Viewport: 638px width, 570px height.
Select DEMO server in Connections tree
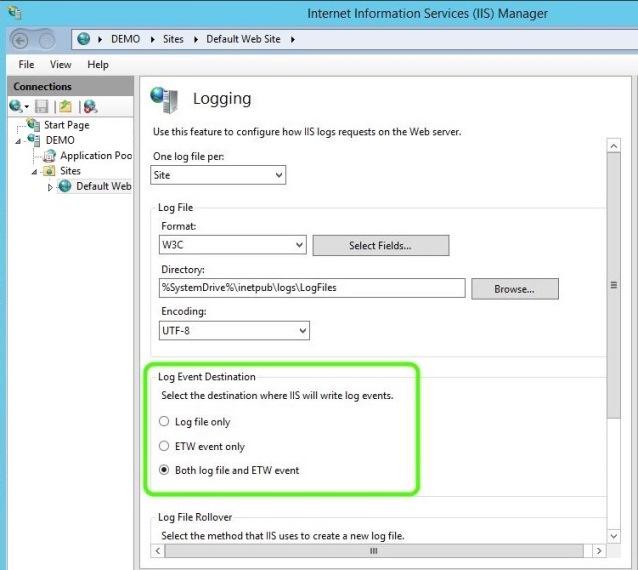click(x=60, y=140)
